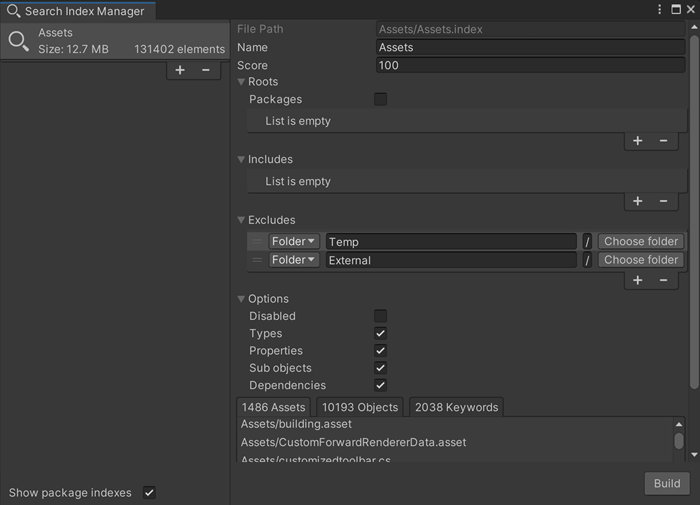Click the List is empty row under Roots
Viewport: 700px width, 505px height.
[467, 121]
